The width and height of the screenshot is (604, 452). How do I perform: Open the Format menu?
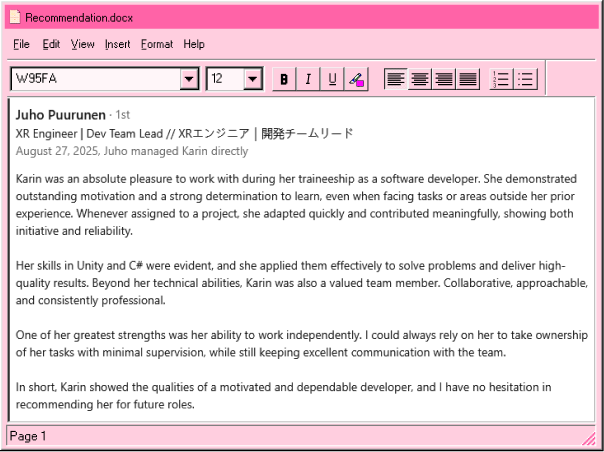tap(157, 44)
